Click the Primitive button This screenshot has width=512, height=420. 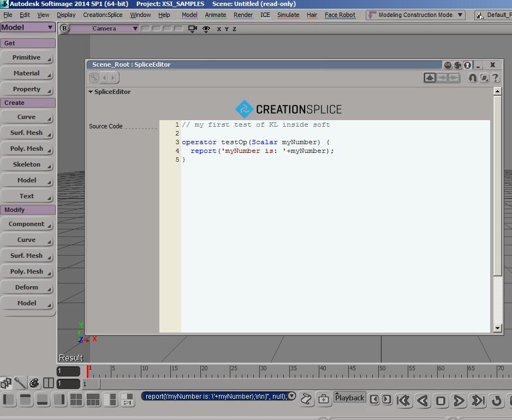pos(27,57)
